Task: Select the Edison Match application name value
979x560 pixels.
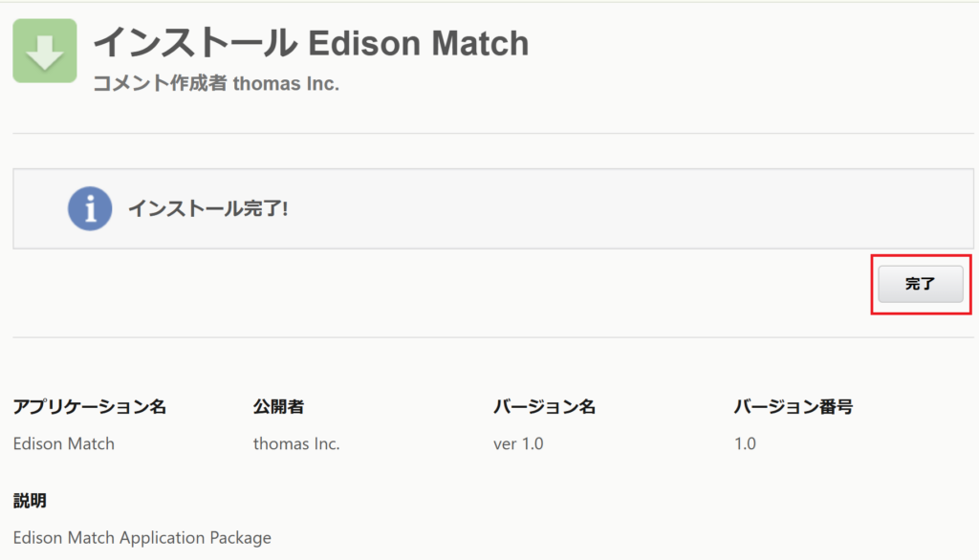Action: pos(64,443)
